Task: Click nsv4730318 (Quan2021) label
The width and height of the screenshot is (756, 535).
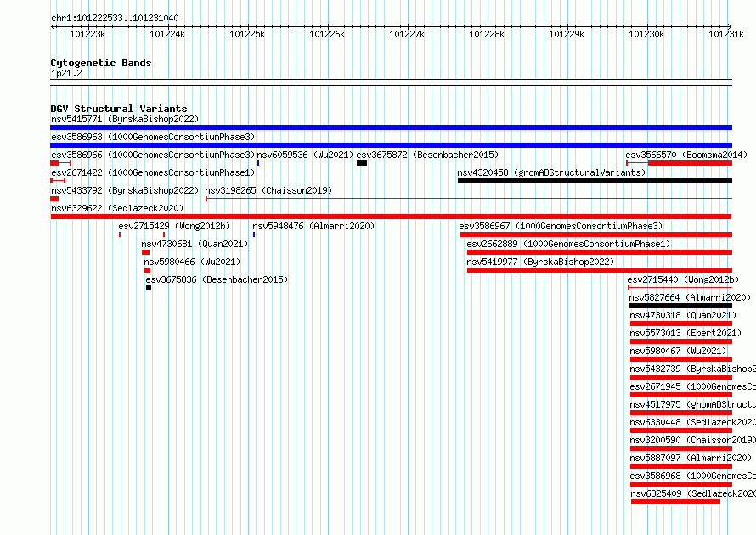Action: click(x=683, y=315)
